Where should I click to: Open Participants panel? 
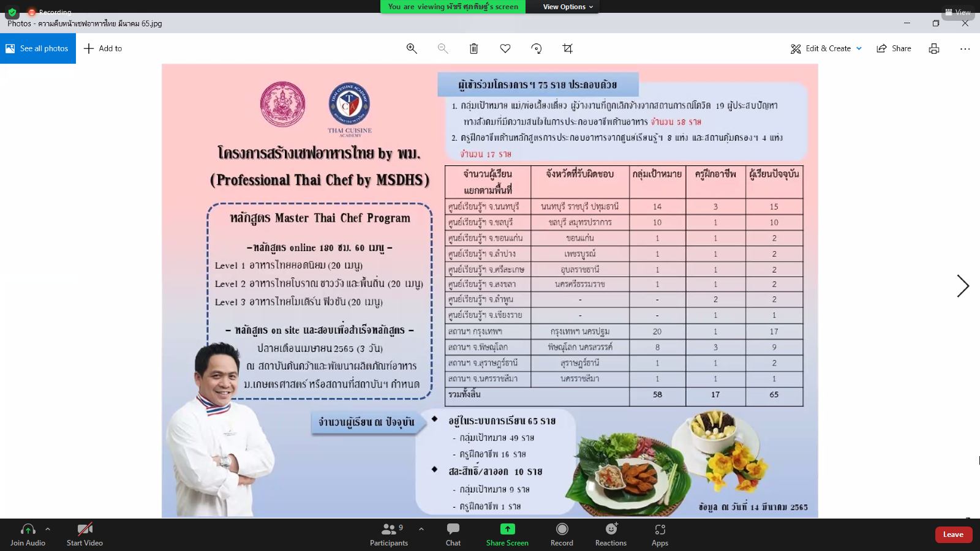tap(389, 534)
